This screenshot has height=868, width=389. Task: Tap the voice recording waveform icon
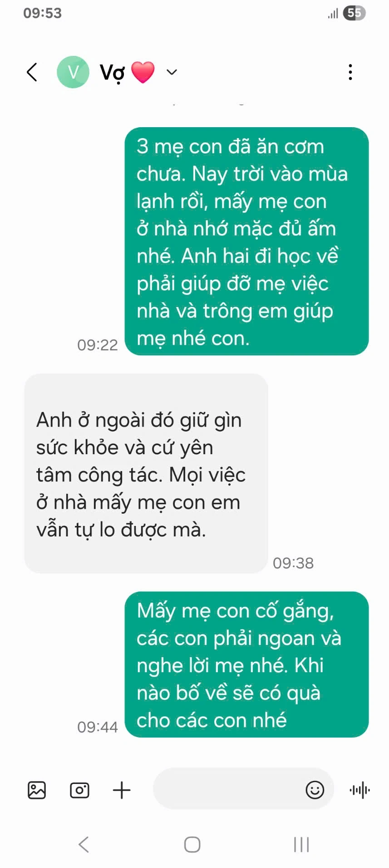coord(360,790)
